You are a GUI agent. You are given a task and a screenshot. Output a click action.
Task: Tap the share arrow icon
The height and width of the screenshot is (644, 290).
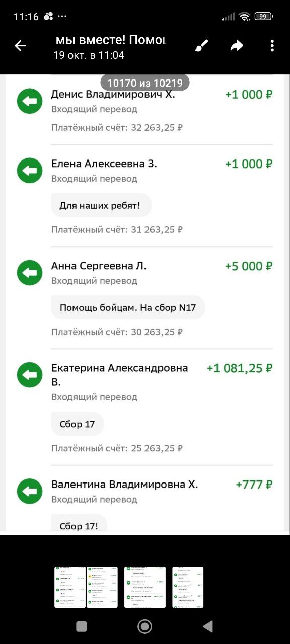237,46
